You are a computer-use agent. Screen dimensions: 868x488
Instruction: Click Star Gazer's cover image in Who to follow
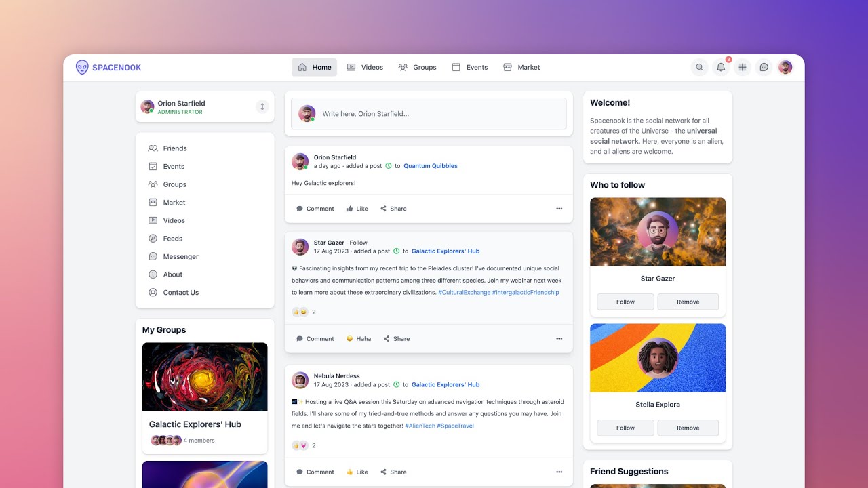pyautogui.click(x=658, y=232)
